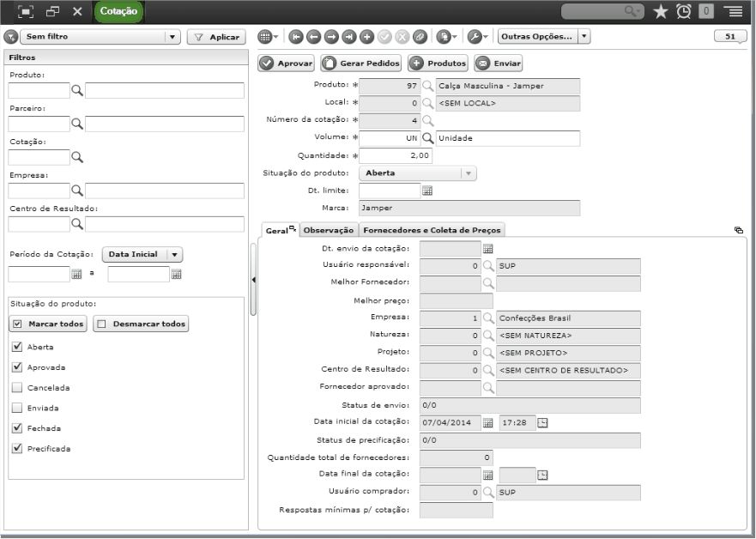The width and height of the screenshot is (756, 539).
Task: Click the restore windows icon in top bar
Action: pos(52,11)
